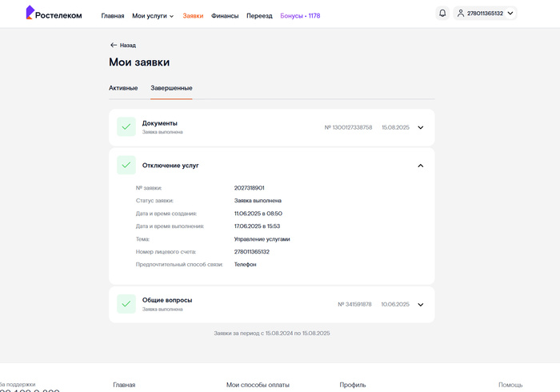Click the user profile icon
The width and height of the screenshot is (560, 392).
(x=461, y=14)
